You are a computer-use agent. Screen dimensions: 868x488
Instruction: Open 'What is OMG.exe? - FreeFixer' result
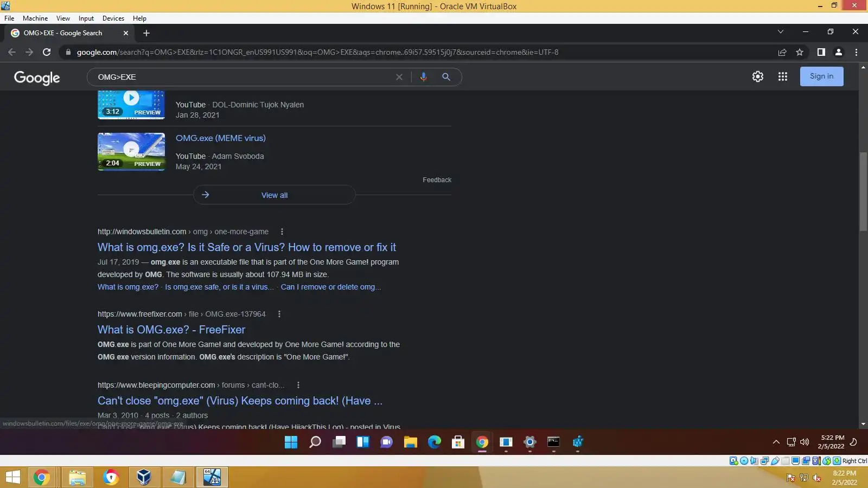pyautogui.click(x=171, y=330)
